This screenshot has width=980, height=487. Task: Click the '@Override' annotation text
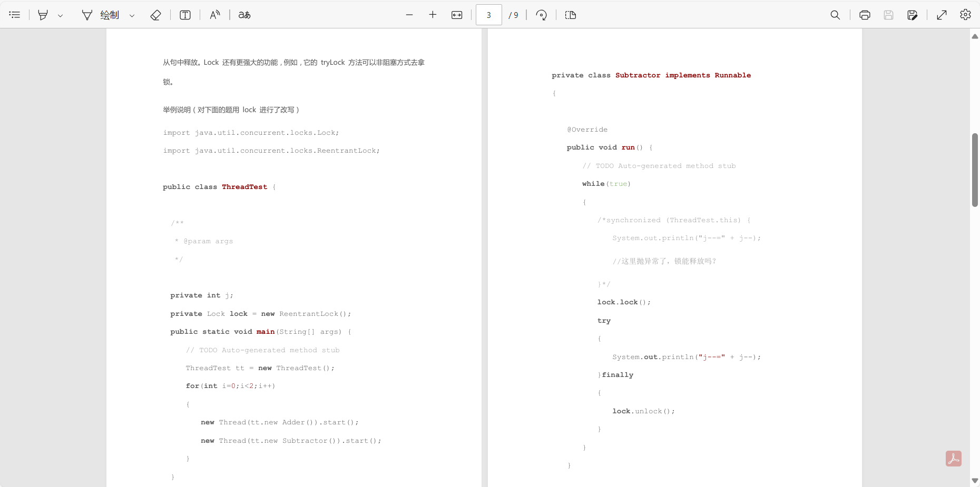tap(587, 130)
